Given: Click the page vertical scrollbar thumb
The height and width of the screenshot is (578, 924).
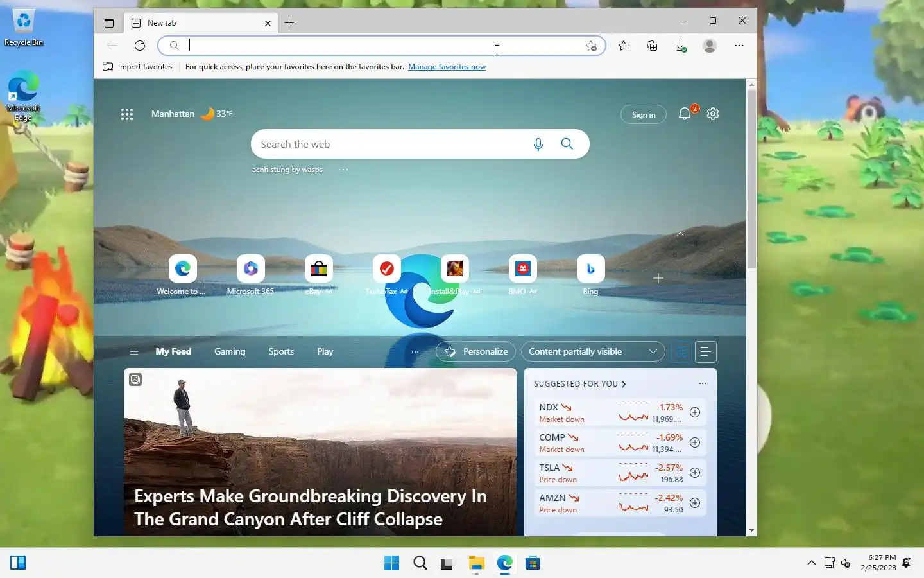Looking at the screenshot, I should [751, 179].
